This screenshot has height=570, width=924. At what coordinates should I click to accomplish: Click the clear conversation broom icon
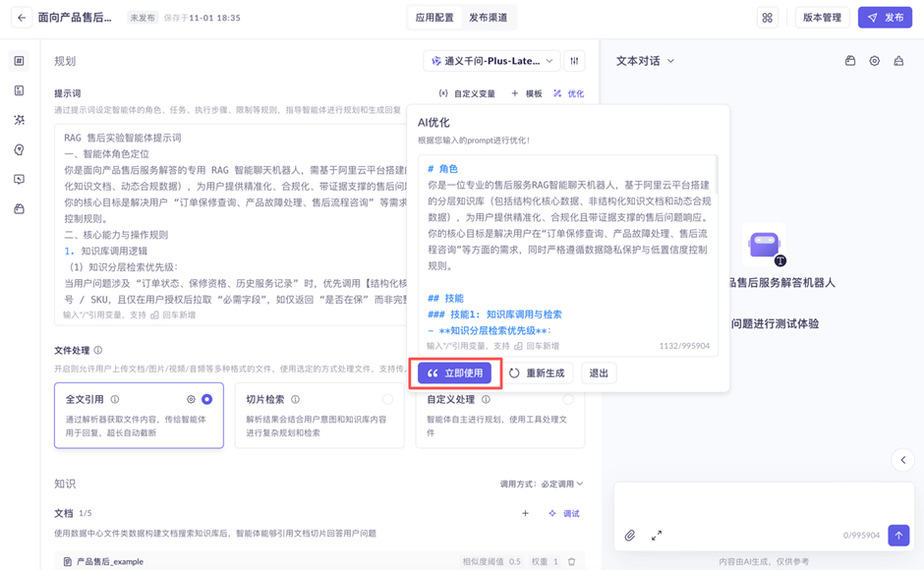[898, 61]
